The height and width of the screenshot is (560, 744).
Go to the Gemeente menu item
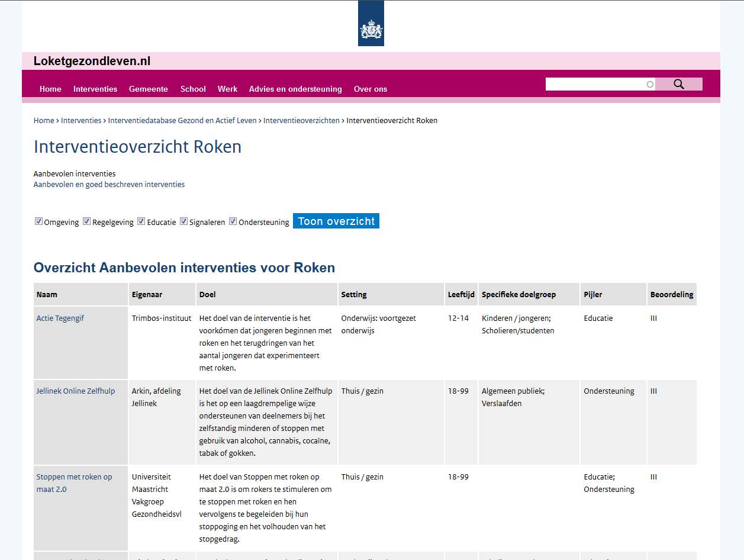(x=149, y=89)
